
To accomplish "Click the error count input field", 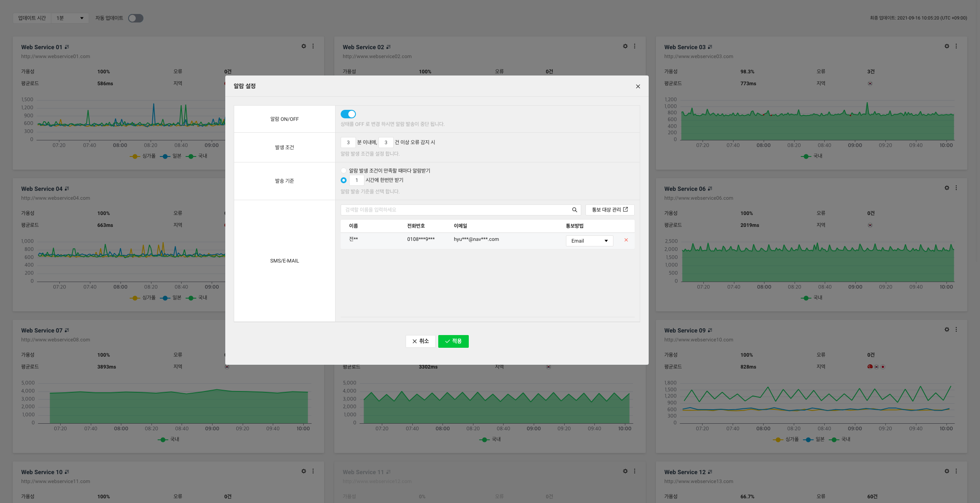I will [386, 143].
